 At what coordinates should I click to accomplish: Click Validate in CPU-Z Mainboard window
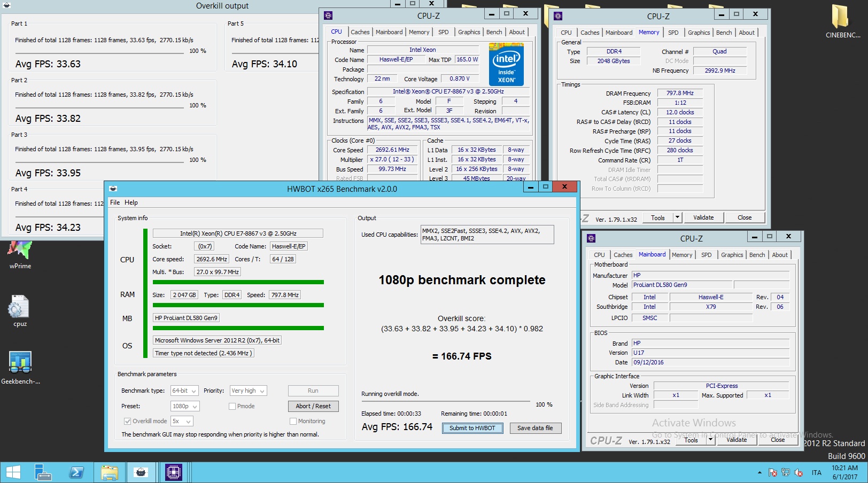[x=737, y=440]
